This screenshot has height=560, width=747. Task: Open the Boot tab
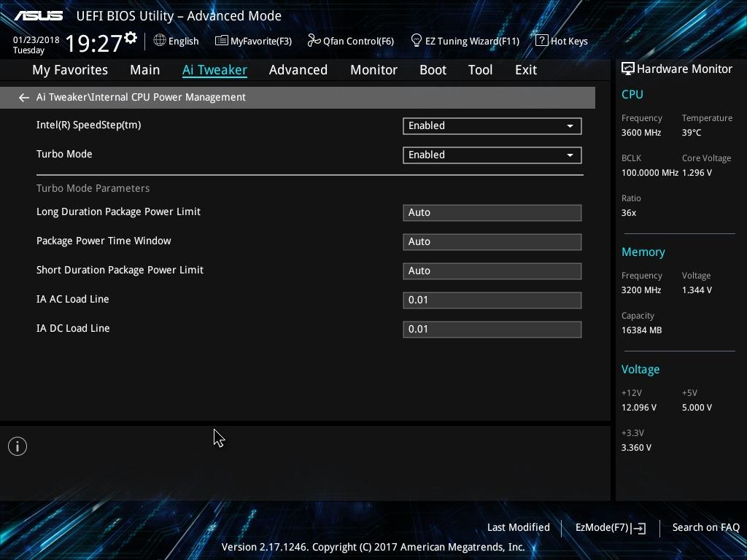(x=433, y=70)
